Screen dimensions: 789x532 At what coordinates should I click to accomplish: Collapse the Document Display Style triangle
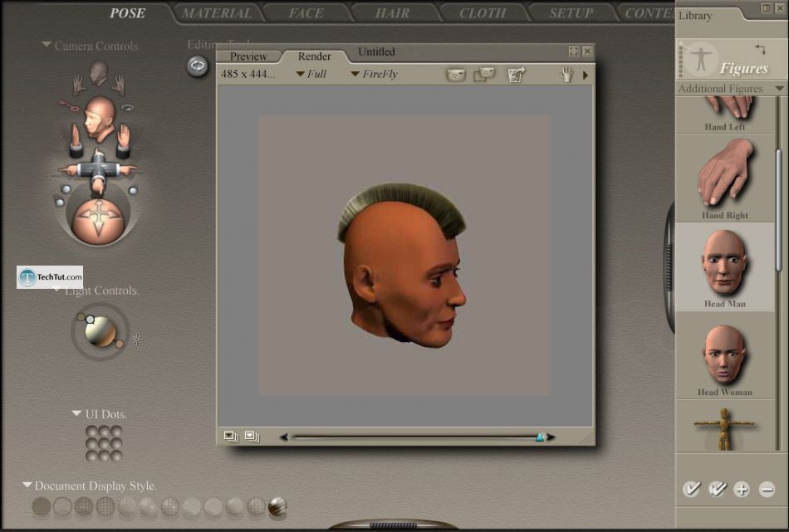click(x=27, y=485)
